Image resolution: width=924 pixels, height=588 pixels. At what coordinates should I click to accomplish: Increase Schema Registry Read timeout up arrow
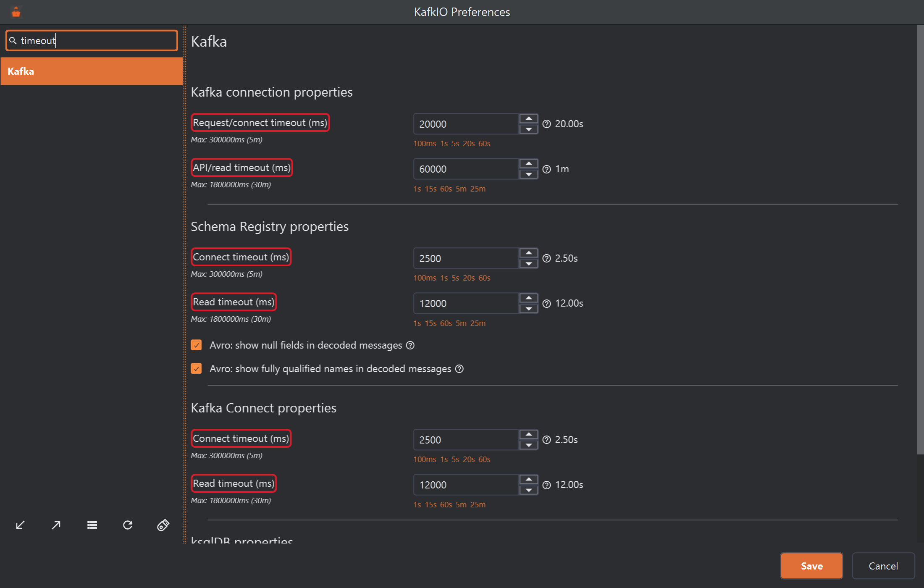[x=529, y=298]
